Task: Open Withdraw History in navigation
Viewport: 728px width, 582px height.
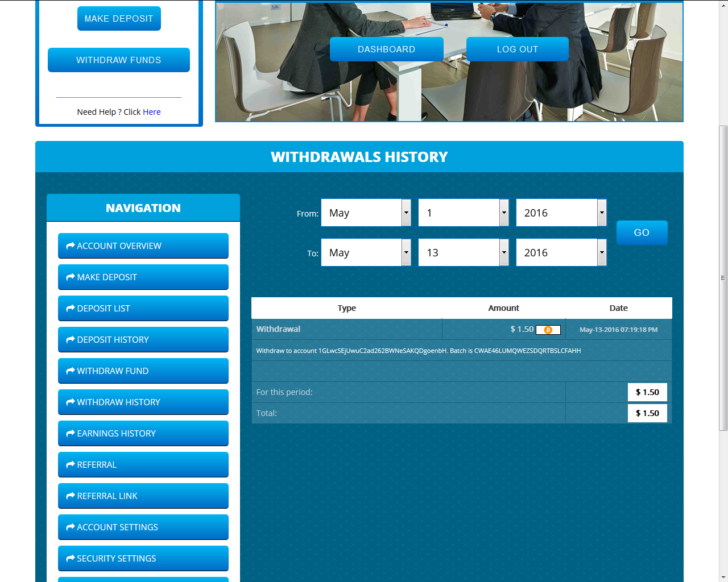Action: point(143,402)
